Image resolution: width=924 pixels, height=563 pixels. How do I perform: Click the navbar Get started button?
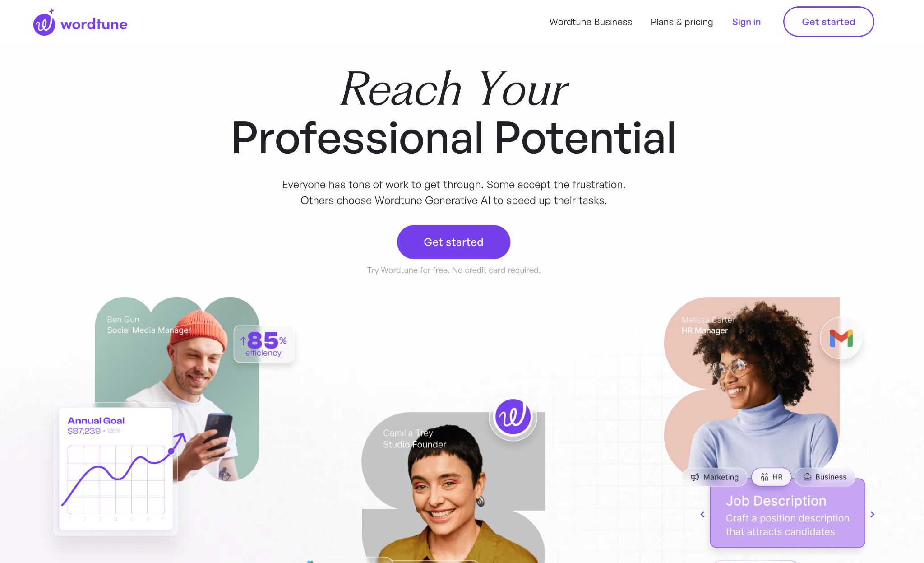pos(828,21)
